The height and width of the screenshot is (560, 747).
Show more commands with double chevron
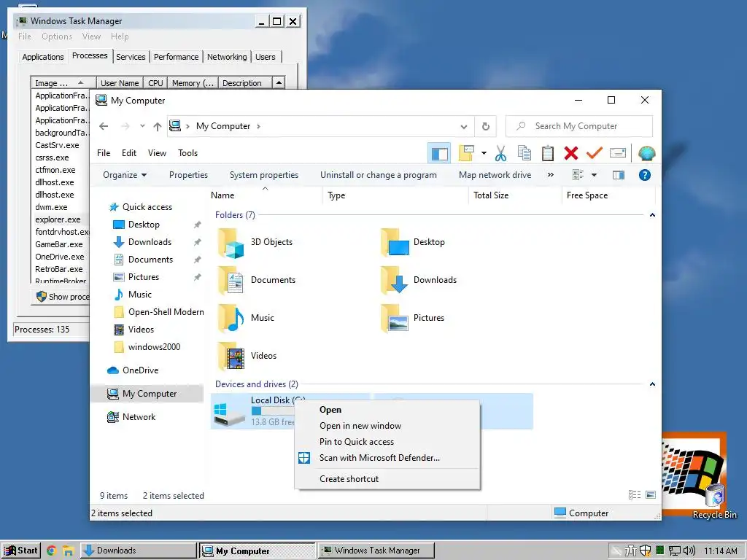point(551,175)
